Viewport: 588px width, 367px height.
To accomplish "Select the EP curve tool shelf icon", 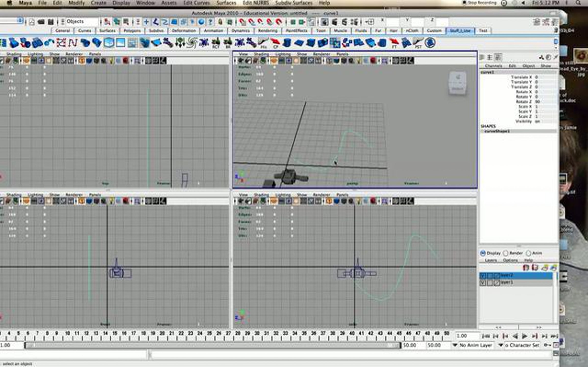I will pyautogui.click(x=73, y=43).
